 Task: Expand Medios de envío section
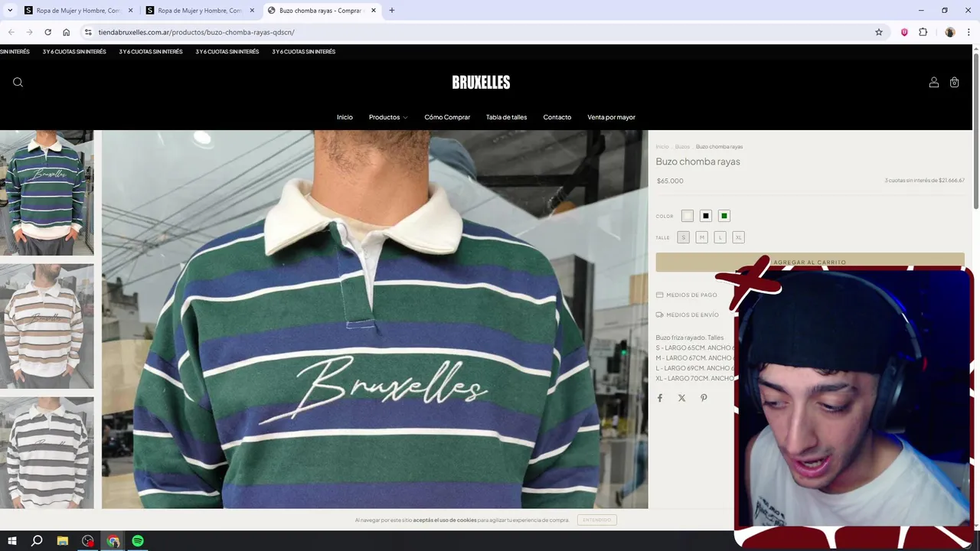(x=688, y=315)
